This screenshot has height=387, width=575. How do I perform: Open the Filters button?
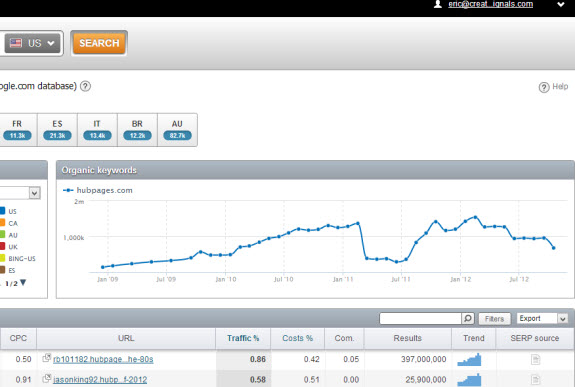pos(494,319)
